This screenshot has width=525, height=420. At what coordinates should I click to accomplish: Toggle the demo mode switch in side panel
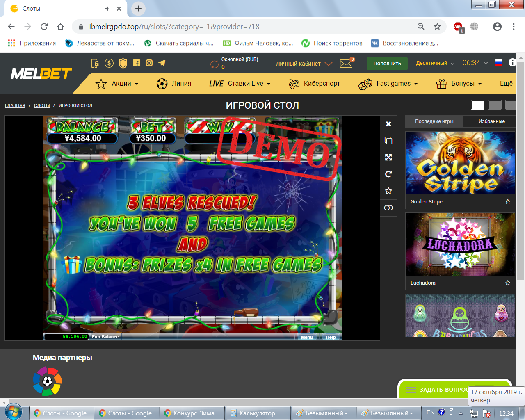coord(388,208)
